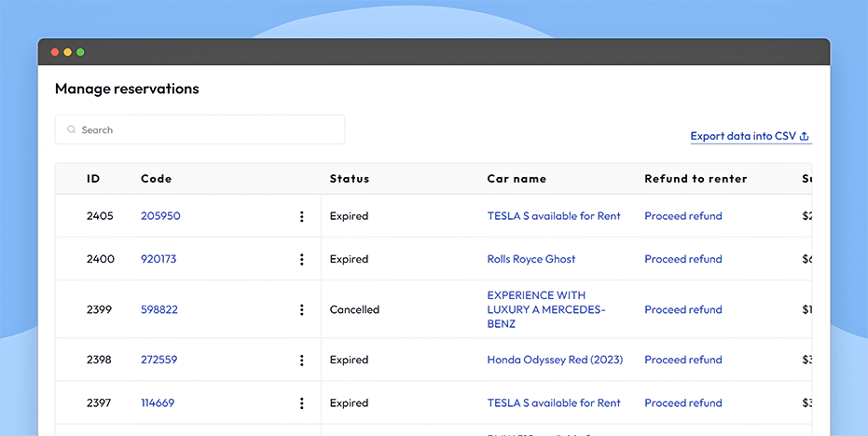
Task: Click the ID column header
Action: pos(93,179)
